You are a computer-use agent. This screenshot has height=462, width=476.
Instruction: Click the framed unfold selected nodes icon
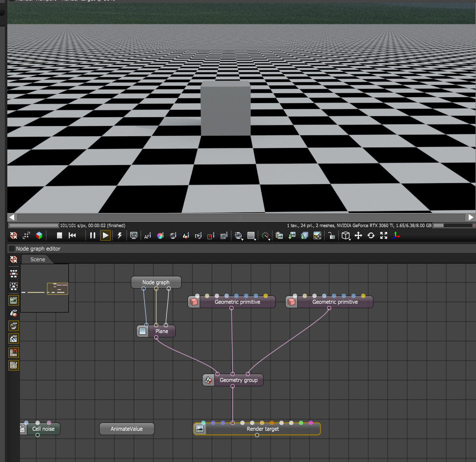tap(14, 286)
